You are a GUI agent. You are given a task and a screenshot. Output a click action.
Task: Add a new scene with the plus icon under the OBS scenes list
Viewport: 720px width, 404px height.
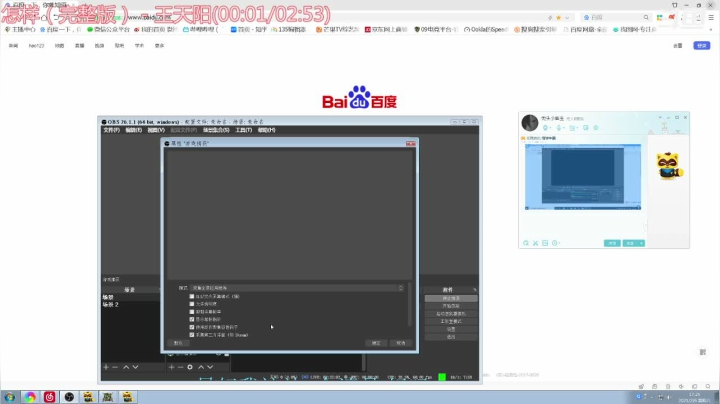[106, 367]
